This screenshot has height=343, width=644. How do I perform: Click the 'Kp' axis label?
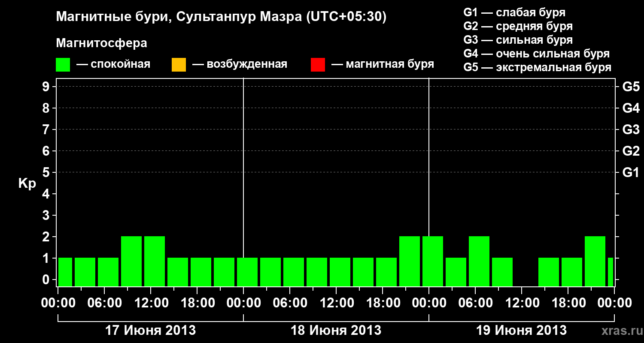point(27,184)
